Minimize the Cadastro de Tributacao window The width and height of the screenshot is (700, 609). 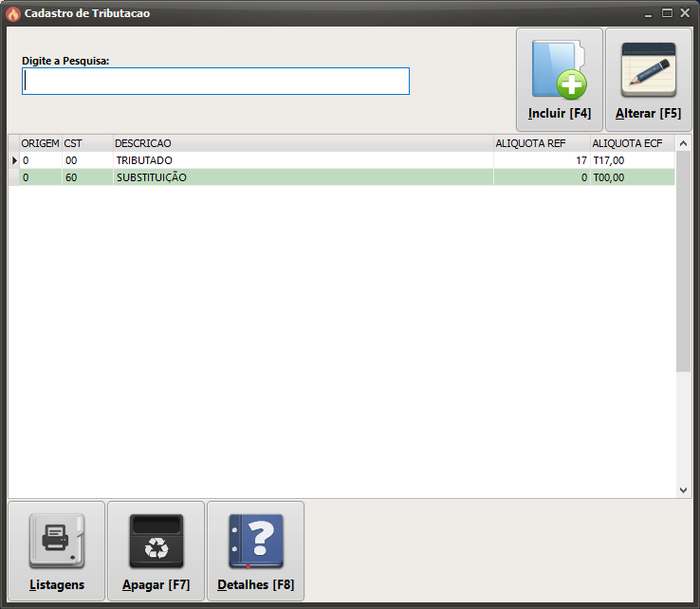coord(648,14)
